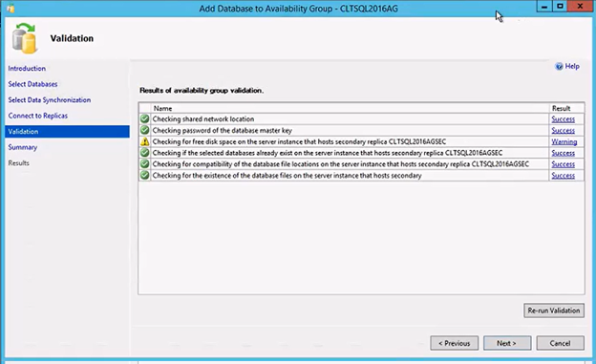Click the Help question mark icon
Screen dimensions: 596x364
pos(559,67)
